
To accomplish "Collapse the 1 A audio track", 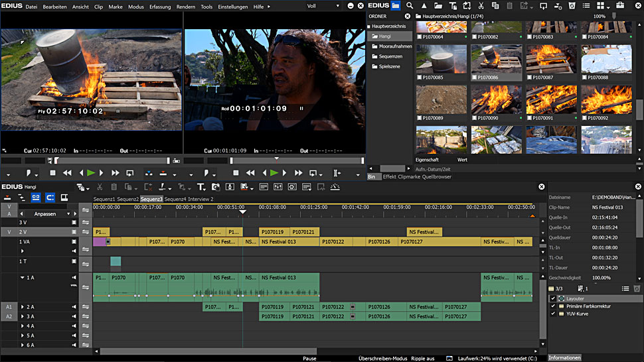I will 22,278.
